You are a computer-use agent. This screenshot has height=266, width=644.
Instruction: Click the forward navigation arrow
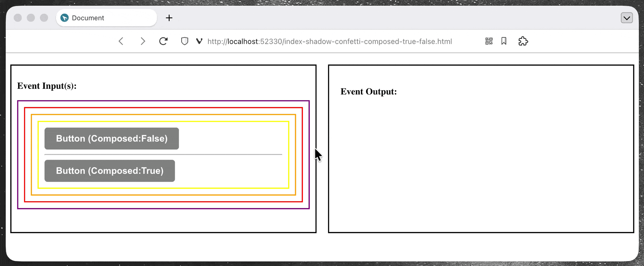[143, 41]
